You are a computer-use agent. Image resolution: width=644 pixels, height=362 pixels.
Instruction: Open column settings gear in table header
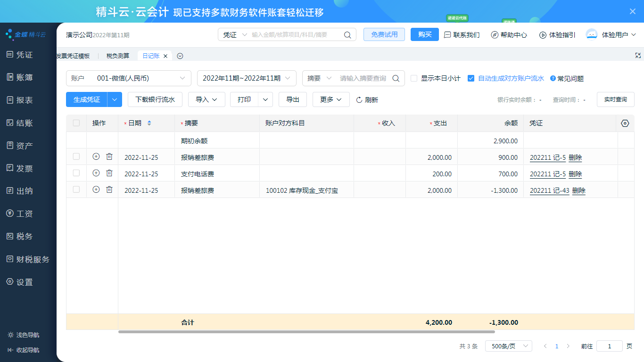click(x=625, y=123)
